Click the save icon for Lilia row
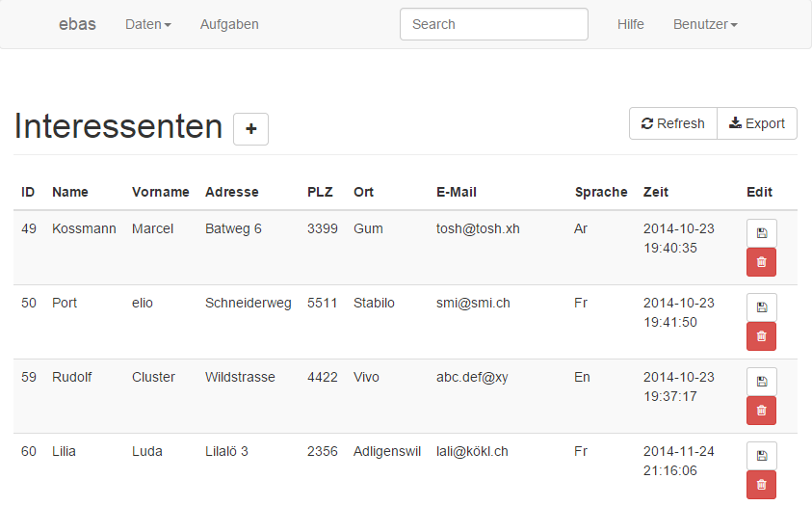 click(761, 456)
